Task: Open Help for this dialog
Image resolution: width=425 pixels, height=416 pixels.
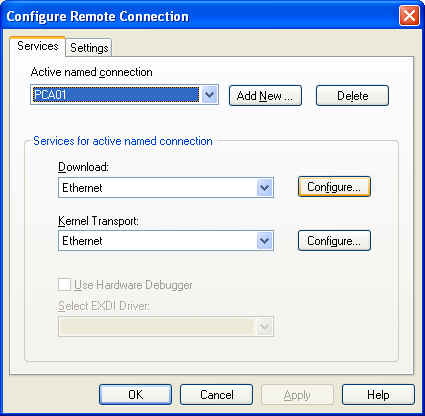Action: tap(378, 395)
